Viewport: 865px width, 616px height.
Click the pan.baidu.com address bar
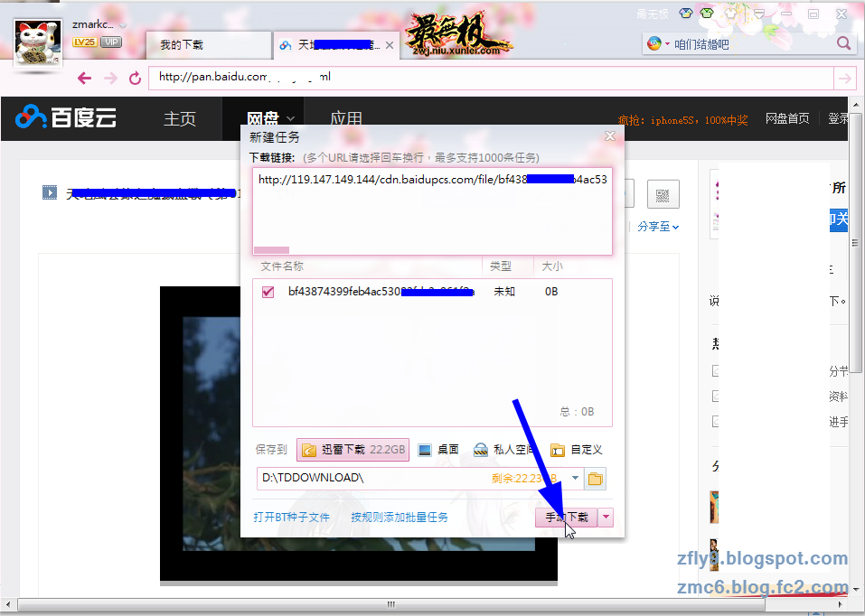point(491,78)
